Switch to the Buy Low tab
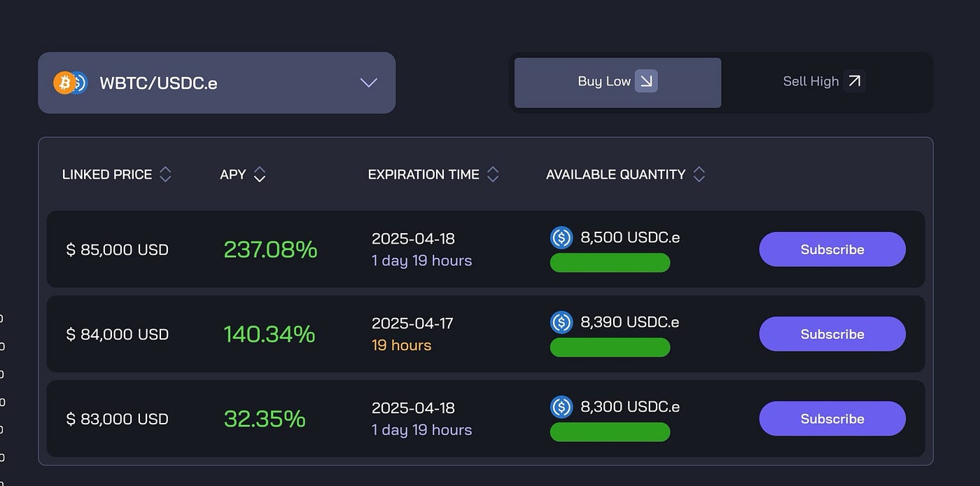The image size is (980, 486). tap(617, 83)
